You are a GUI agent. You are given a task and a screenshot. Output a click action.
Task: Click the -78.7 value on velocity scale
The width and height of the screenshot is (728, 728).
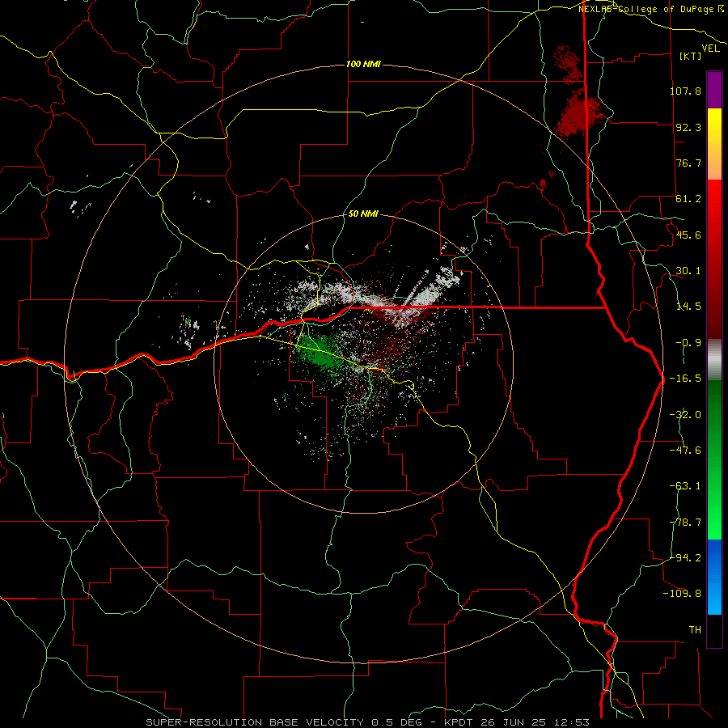coord(685,523)
